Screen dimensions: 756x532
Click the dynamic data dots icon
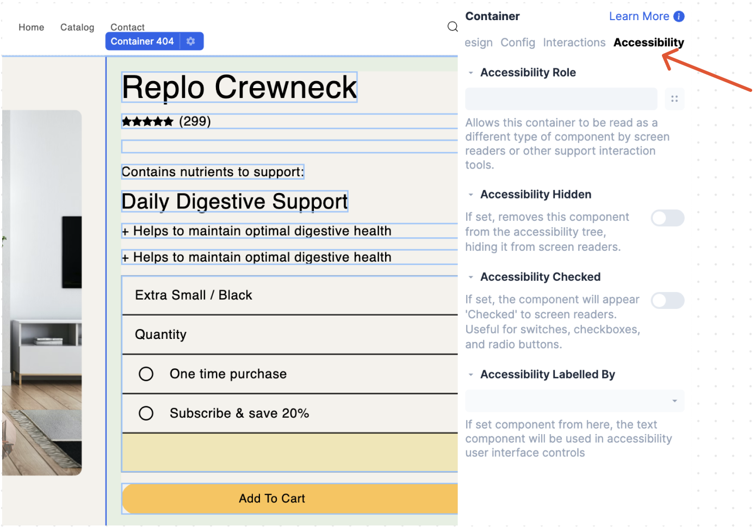(x=674, y=99)
